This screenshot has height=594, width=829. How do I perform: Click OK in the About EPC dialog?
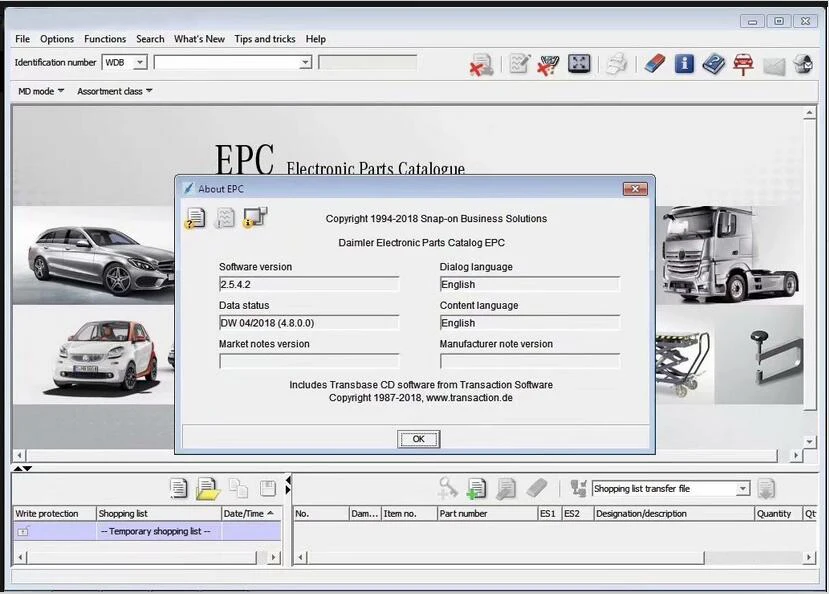418,439
